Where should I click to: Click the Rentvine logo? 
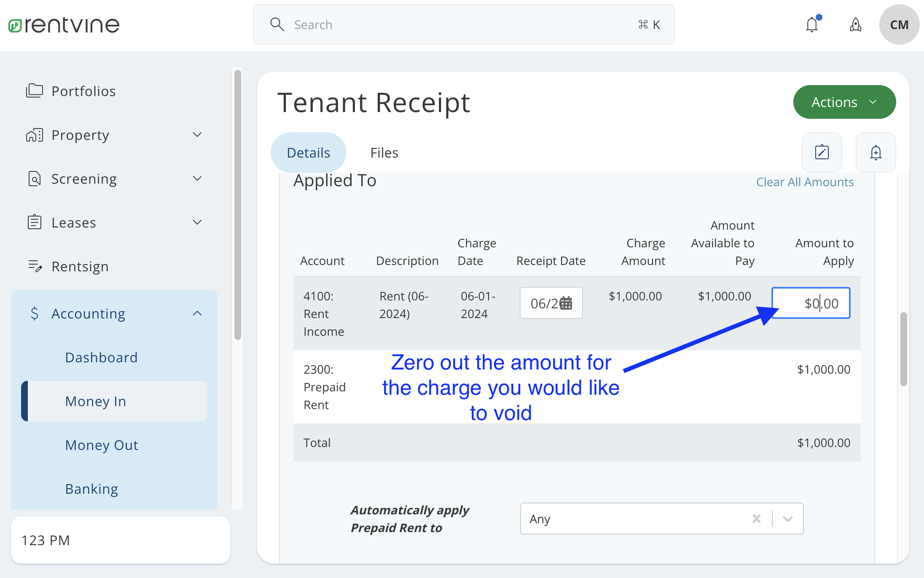pyautogui.click(x=63, y=24)
